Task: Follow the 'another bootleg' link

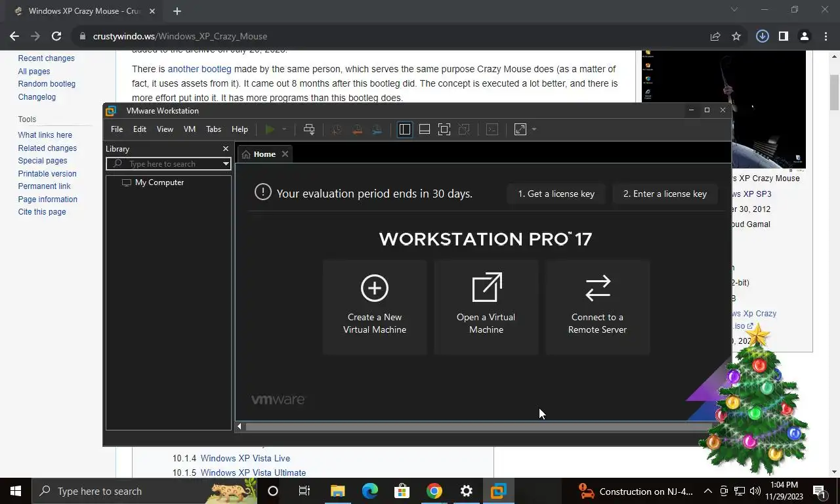Action: click(x=199, y=69)
